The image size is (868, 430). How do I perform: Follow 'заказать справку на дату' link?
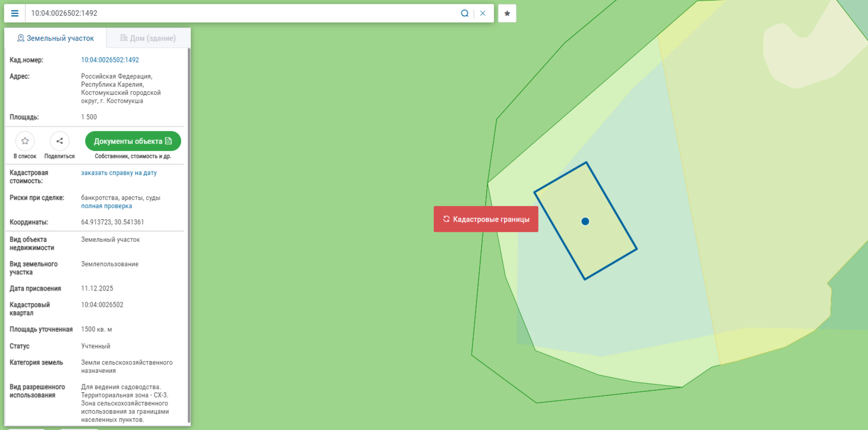tap(119, 173)
